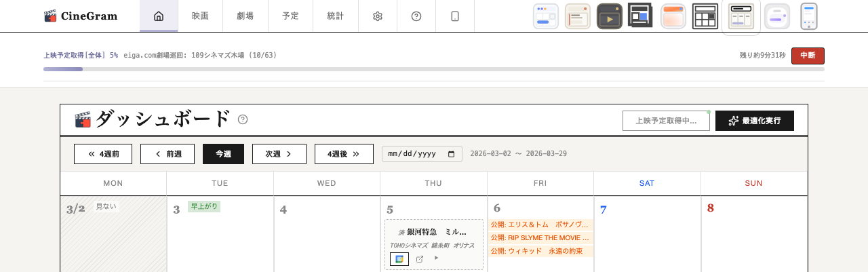This screenshot has width=868, height=272.
Task: Open the home tab icon
Action: pyautogui.click(x=159, y=16)
